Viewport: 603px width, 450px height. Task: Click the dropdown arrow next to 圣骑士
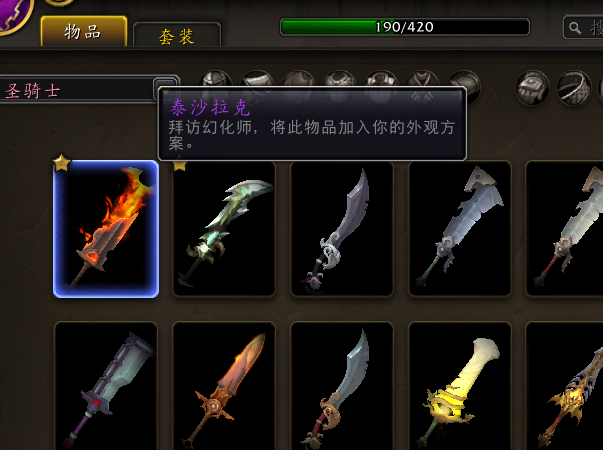coord(166,88)
